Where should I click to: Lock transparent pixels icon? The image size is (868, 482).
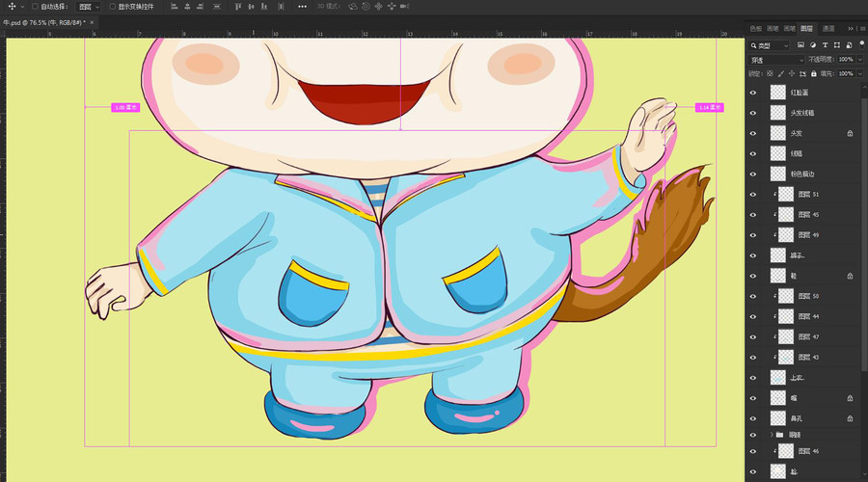[x=770, y=73]
